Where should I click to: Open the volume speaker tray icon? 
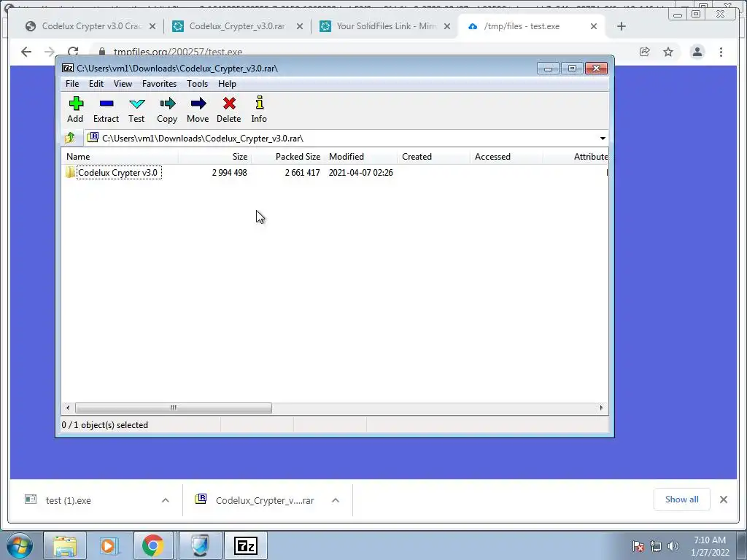click(673, 546)
